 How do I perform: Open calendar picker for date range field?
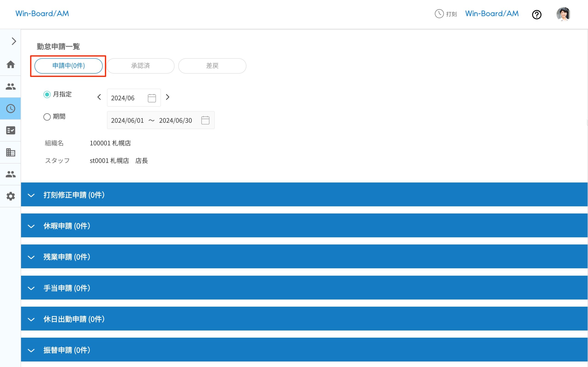click(x=205, y=120)
